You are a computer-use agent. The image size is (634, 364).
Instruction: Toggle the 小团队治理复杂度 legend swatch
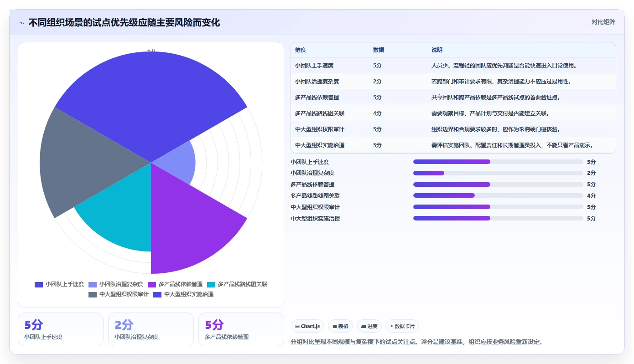(x=93, y=284)
